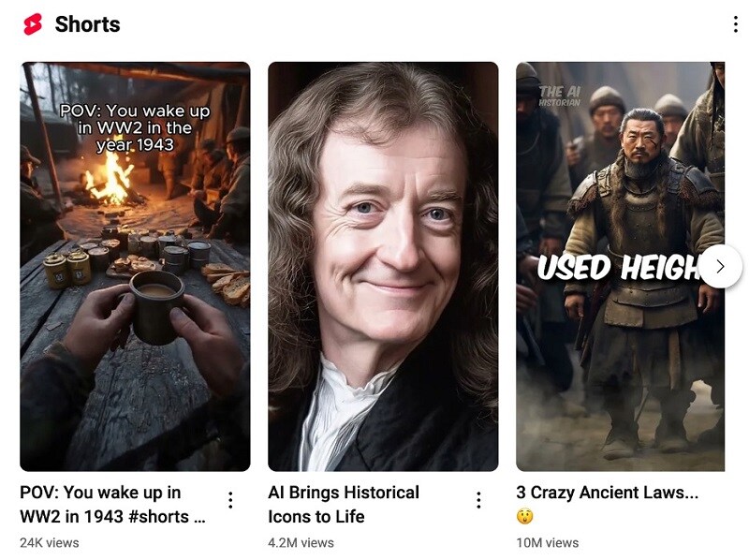Click the #shorts hashtag in the first title

tap(158, 517)
